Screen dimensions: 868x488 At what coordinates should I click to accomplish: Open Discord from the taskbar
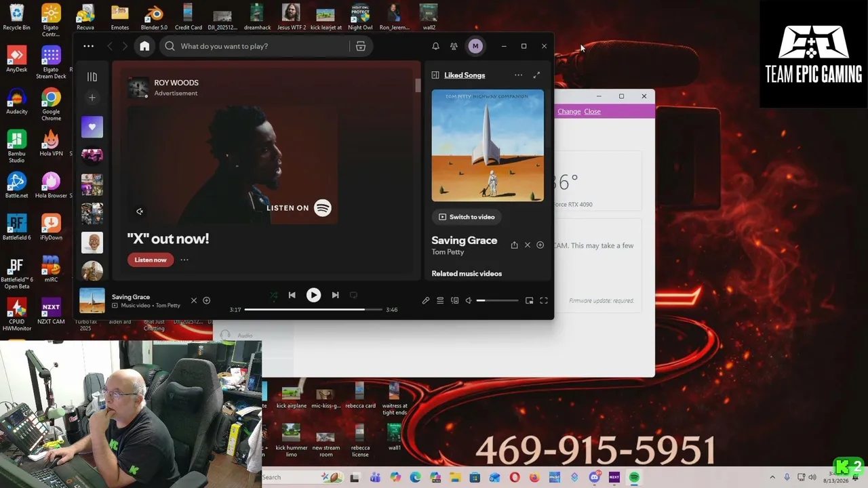tap(595, 477)
